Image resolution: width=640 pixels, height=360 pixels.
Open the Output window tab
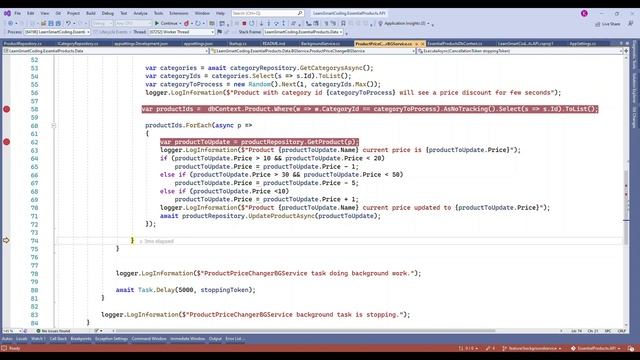point(215,339)
